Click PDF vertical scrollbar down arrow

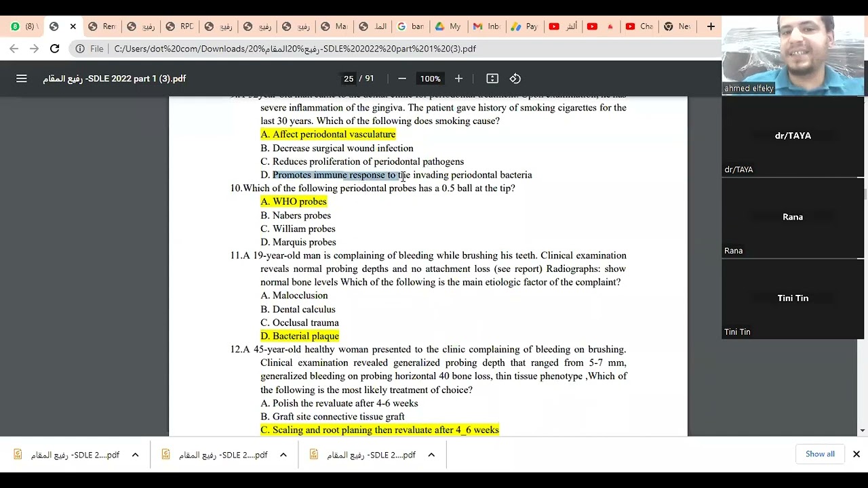[862, 430]
